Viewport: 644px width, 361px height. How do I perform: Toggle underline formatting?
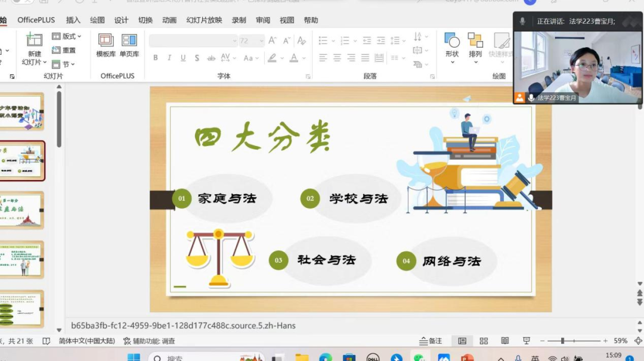[183, 58]
